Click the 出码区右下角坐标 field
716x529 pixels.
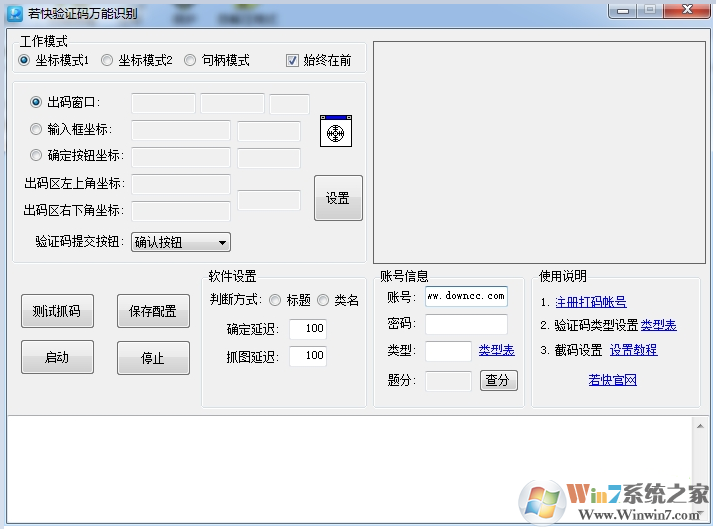click(181, 211)
